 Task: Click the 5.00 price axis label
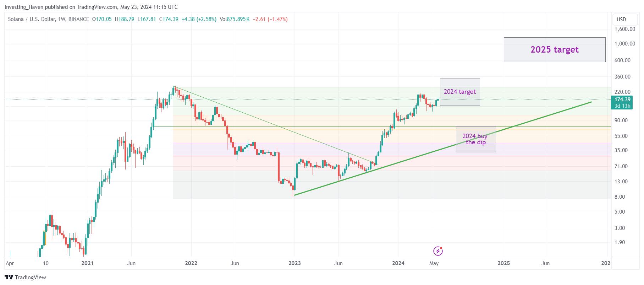[620, 212]
